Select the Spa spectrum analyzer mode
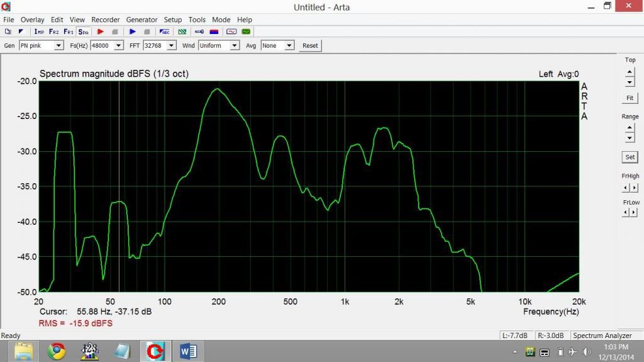 [84, 31]
